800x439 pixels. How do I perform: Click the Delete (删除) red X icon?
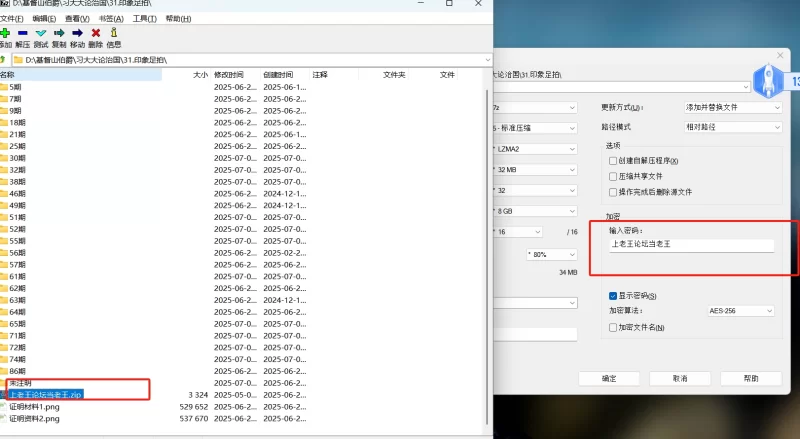tap(95, 33)
